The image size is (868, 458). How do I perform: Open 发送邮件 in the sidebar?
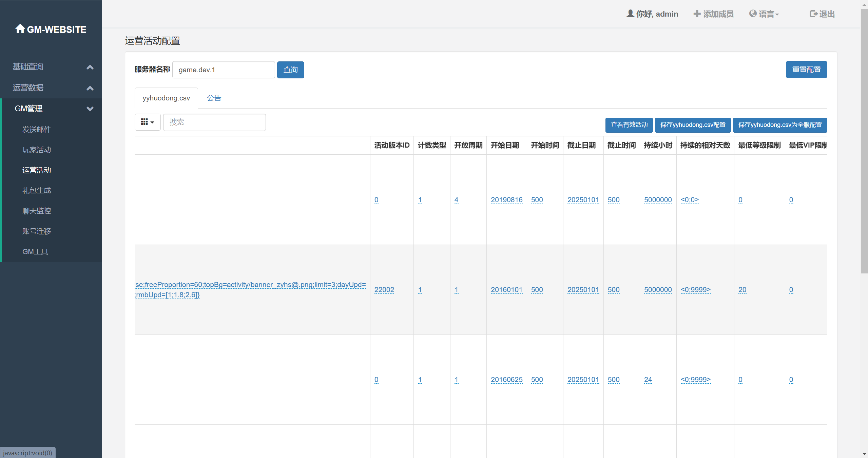[37, 129]
